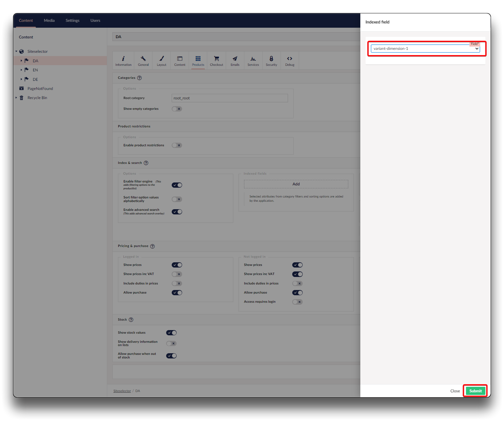
Task: Expand the Recycle Bin tree node
Action: coord(16,98)
